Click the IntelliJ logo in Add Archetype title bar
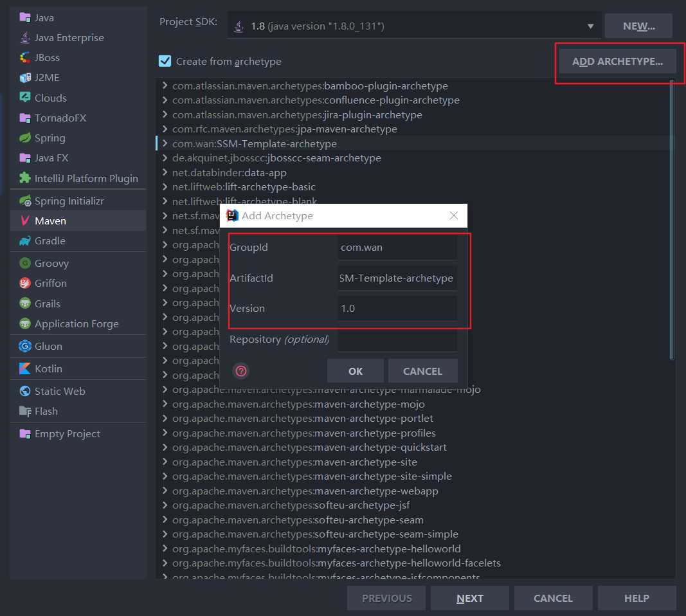The height and width of the screenshot is (616, 686). [232, 215]
